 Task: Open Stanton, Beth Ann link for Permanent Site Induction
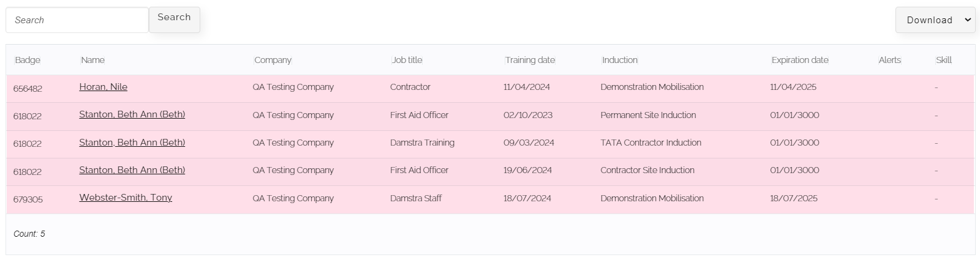coord(132,114)
